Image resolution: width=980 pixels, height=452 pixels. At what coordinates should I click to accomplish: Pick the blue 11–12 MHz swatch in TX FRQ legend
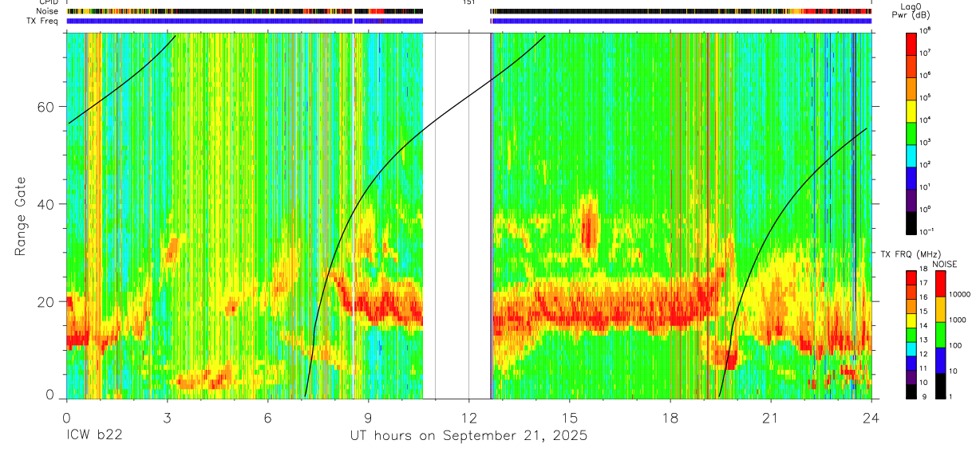(x=911, y=363)
